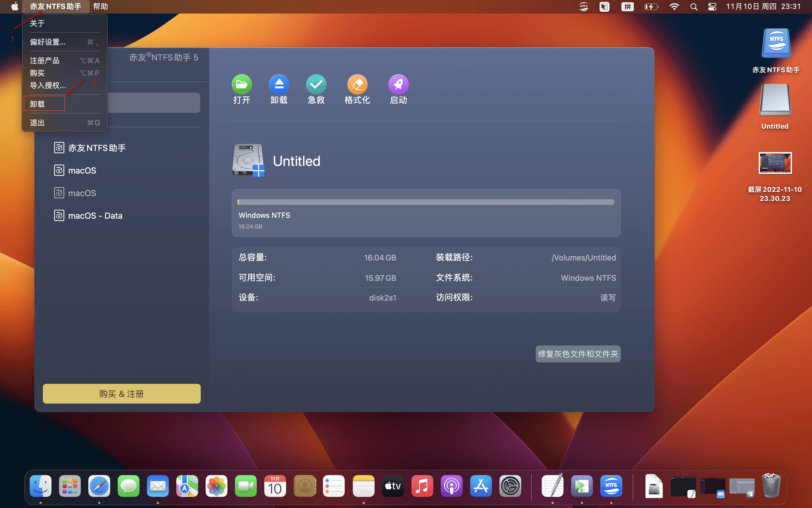Screen dimensions: 812x508
Task: Open FaceTime from the Dock
Action: (246, 486)
